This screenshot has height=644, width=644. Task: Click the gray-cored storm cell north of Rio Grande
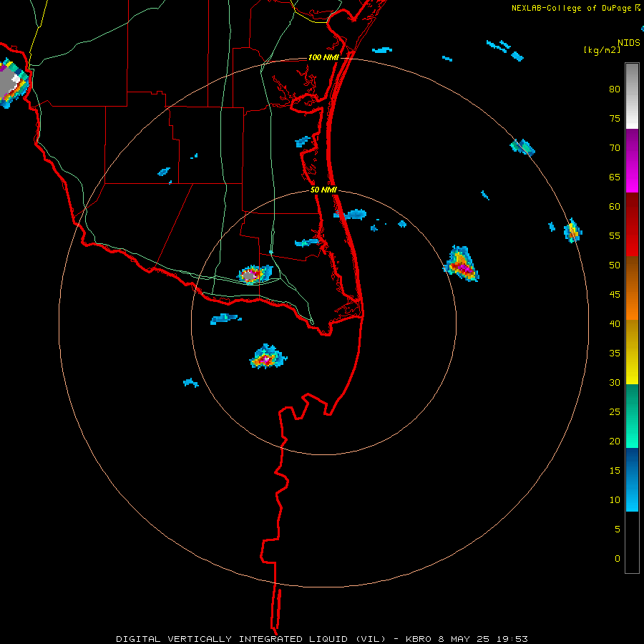(x=255, y=274)
